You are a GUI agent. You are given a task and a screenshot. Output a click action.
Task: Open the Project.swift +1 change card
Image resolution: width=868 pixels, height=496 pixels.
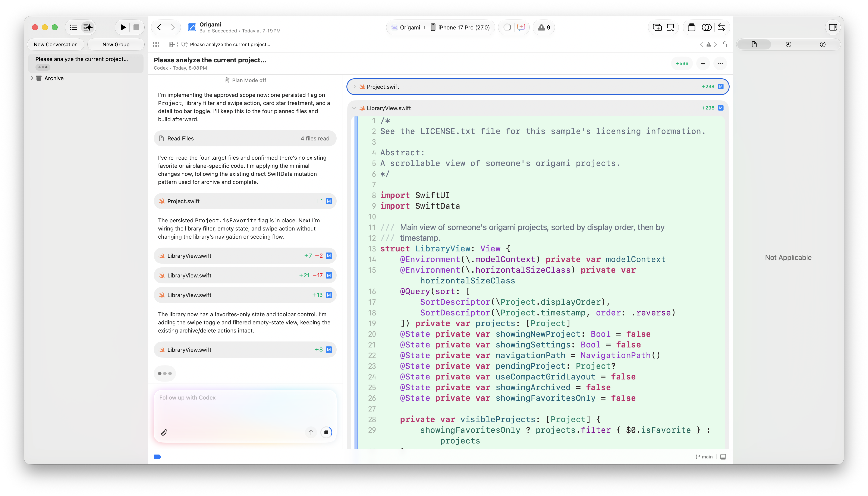(245, 201)
